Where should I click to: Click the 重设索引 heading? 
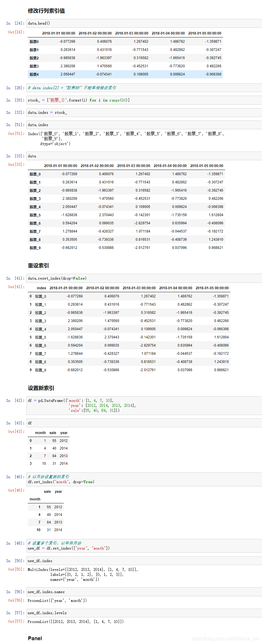[x=38, y=266]
